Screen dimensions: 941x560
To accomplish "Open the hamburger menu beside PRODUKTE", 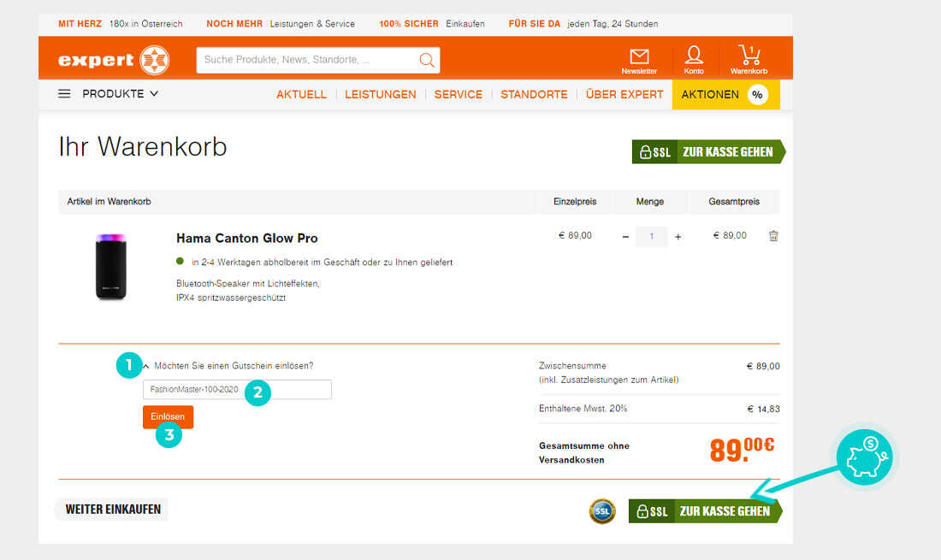I will click(x=64, y=94).
